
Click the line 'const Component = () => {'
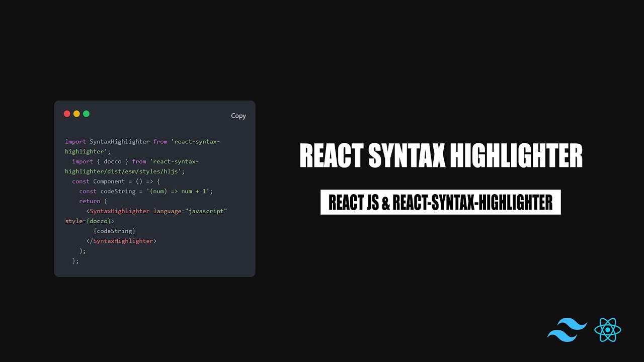116,182
